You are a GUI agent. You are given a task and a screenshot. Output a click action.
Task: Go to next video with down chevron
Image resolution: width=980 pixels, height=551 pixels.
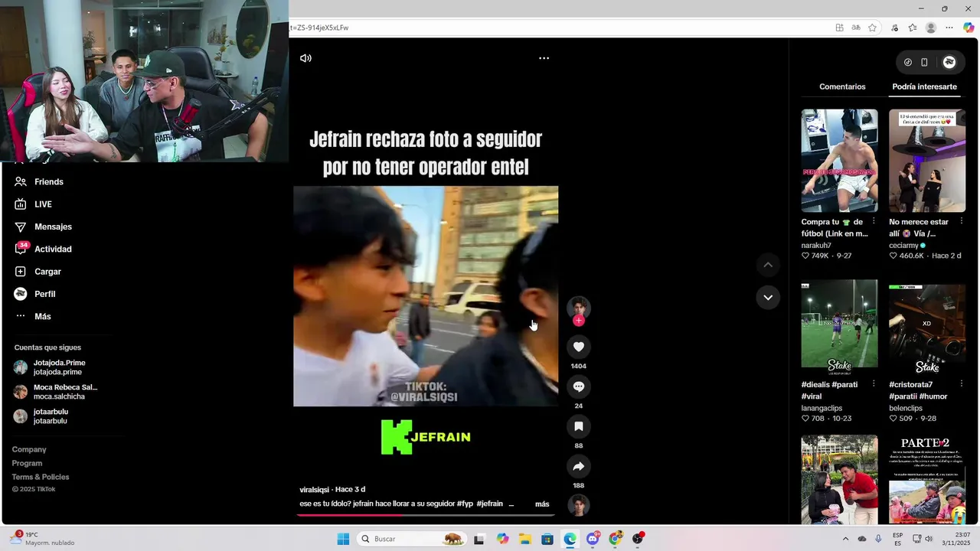pos(768,297)
